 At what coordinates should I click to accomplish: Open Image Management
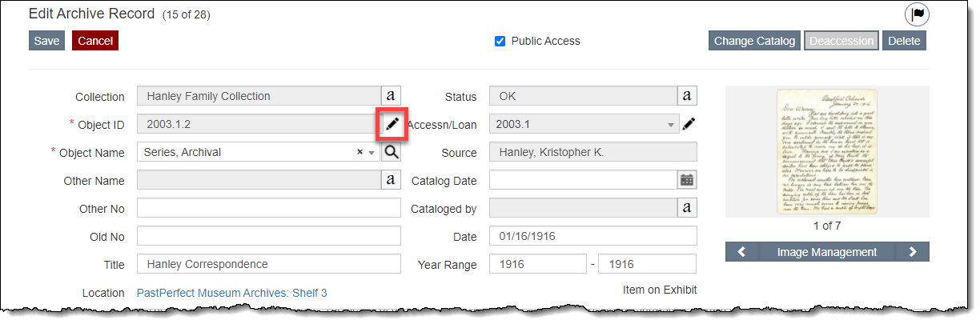[827, 252]
